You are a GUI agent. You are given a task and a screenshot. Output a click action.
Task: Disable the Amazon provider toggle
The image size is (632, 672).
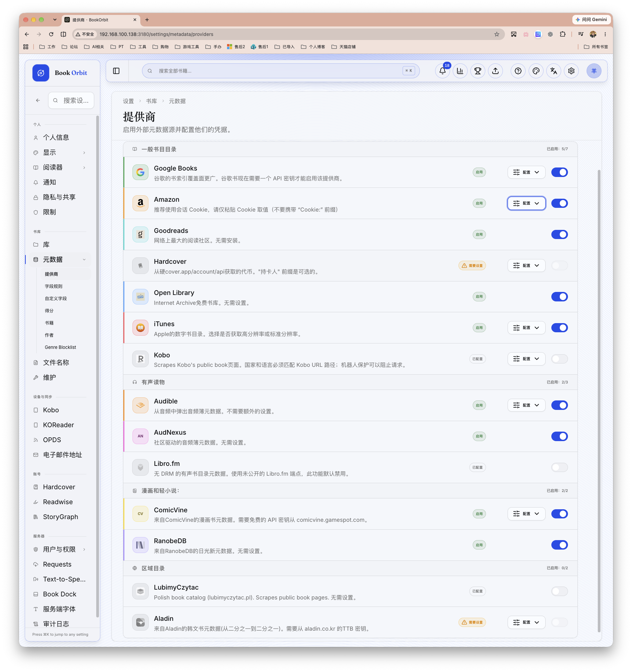coord(559,203)
